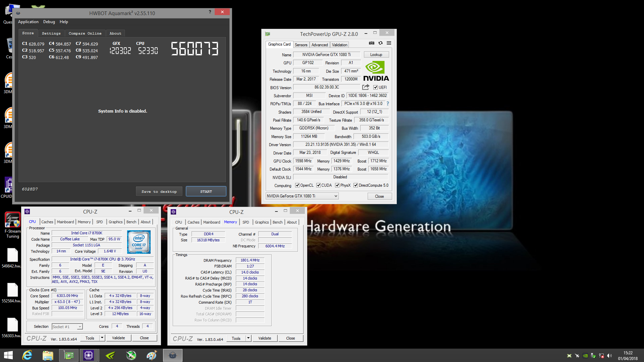This screenshot has width=644, height=362.
Task: Click the Aquamark help question mark button
Action: point(210,12)
